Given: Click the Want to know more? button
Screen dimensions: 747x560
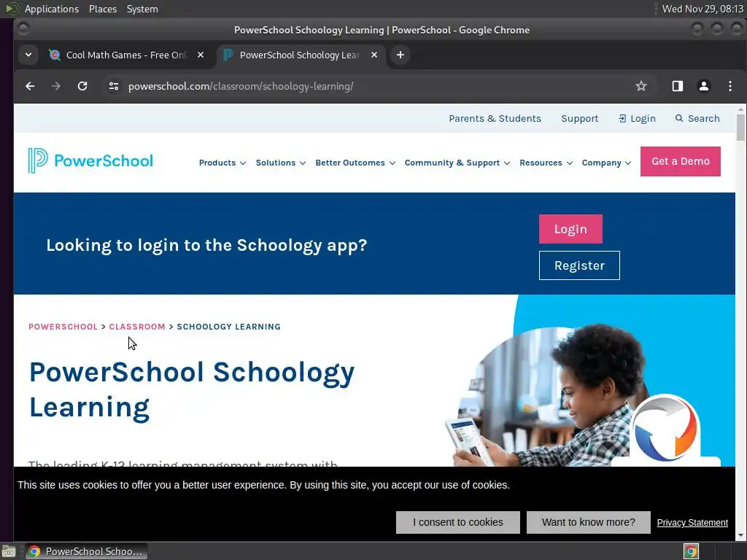Looking at the screenshot, I should point(589,522).
